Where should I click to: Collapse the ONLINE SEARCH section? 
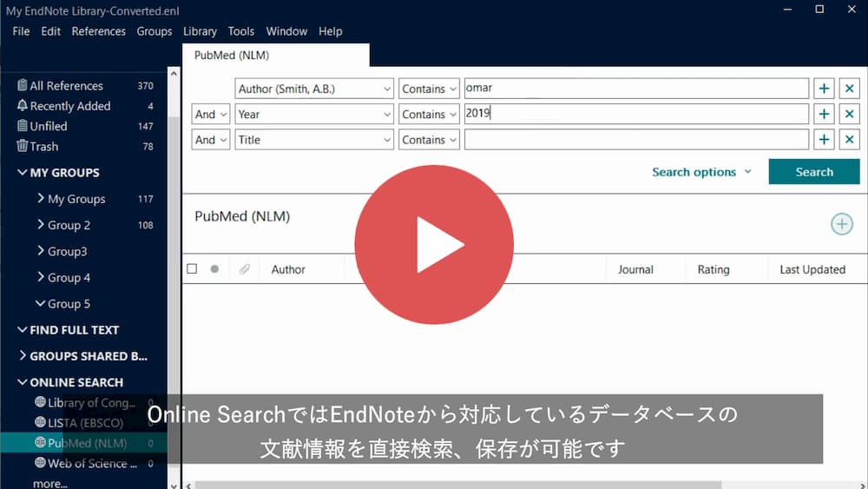pos(23,381)
